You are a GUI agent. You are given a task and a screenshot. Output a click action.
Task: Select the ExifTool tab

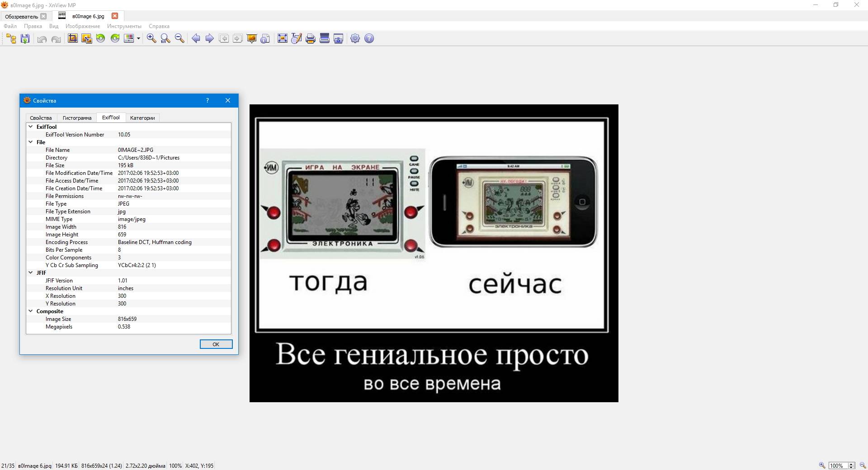point(111,117)
